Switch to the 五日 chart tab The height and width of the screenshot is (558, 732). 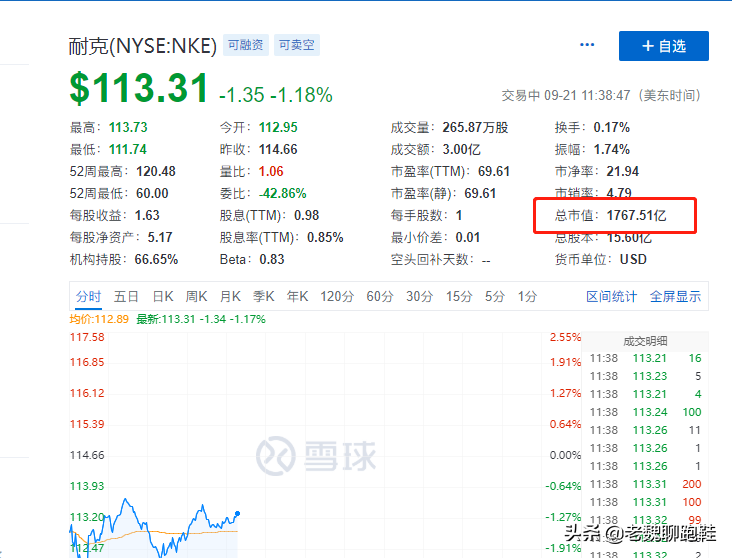(126, 296)
